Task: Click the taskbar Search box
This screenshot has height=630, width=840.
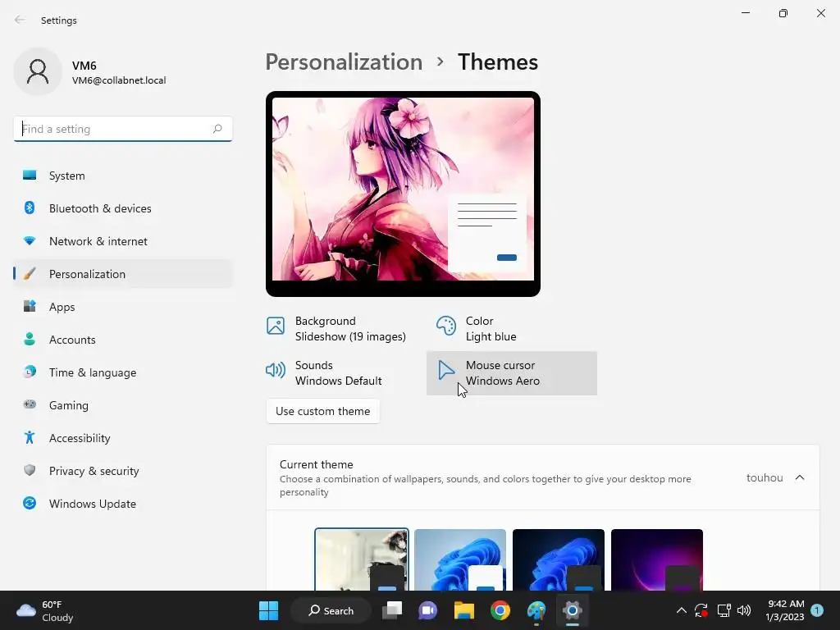Action: pyautogui.click(x=331, y=610)
